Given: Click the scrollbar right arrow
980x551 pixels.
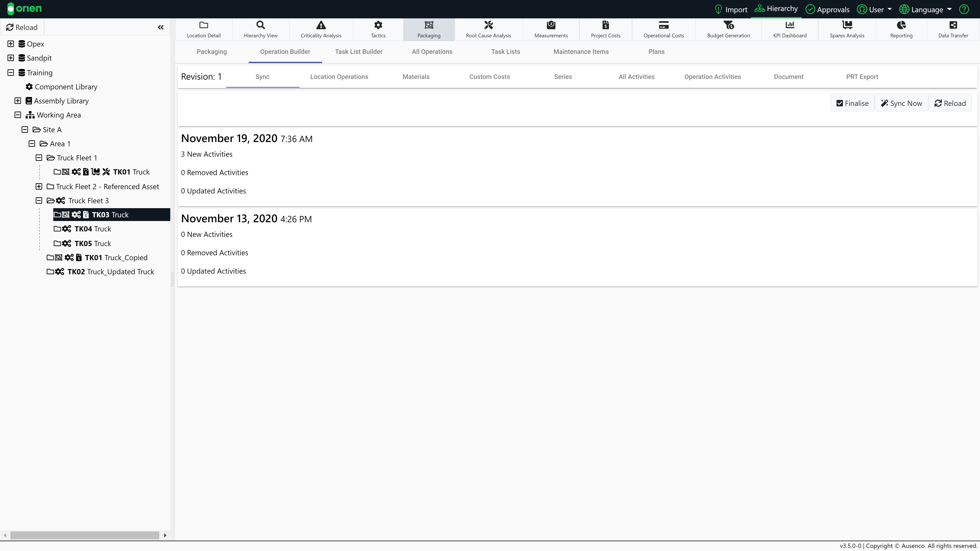Looking at the screenshot, I should coord(165,535).
